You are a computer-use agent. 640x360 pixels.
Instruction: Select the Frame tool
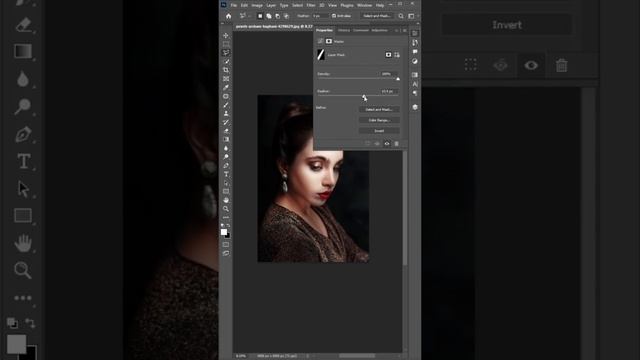(226, 79)
